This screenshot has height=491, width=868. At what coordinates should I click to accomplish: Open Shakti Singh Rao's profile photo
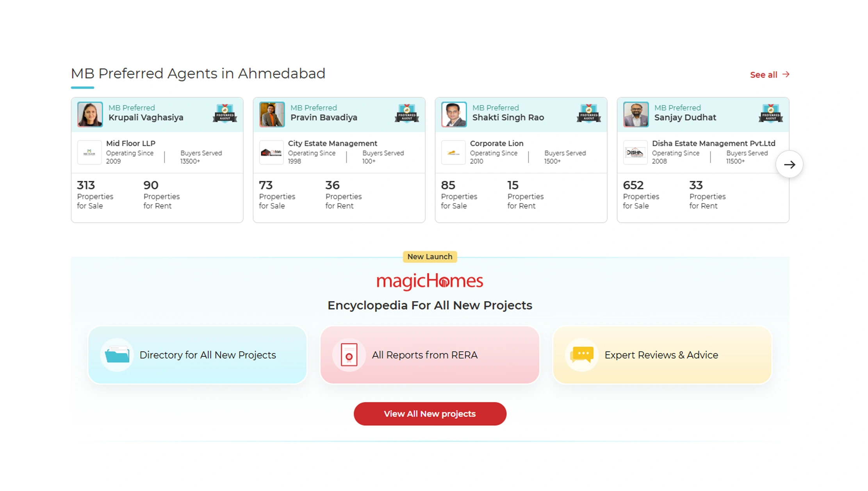click(454, 114)
